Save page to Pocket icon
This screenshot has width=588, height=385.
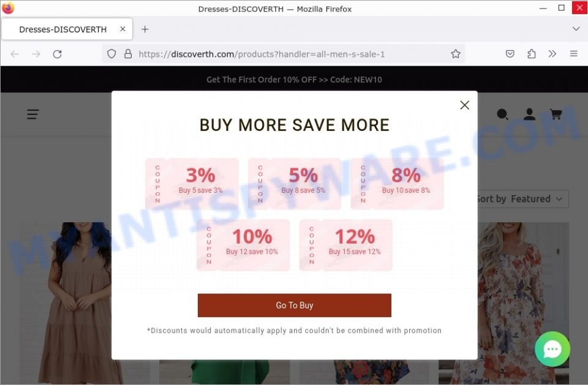[x=510, y=54]
